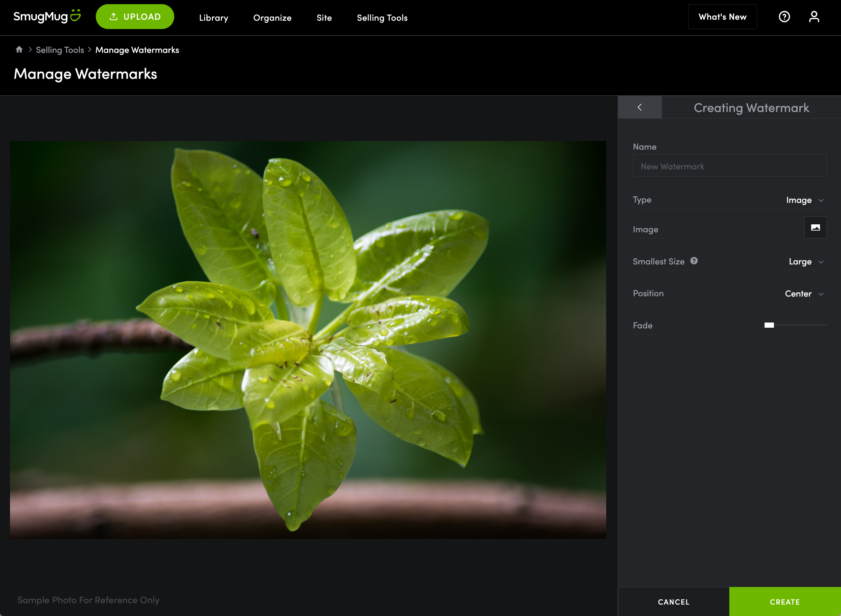841x616 pixels.
Task: Open the Site menu
Action: click(x=324, y=18)
